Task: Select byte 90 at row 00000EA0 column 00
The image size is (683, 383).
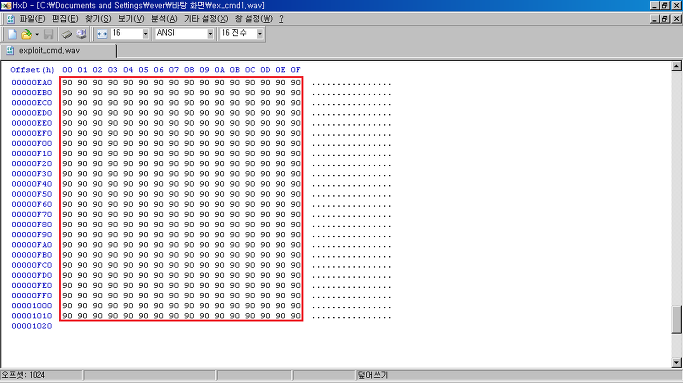Action: pos(67,82)
